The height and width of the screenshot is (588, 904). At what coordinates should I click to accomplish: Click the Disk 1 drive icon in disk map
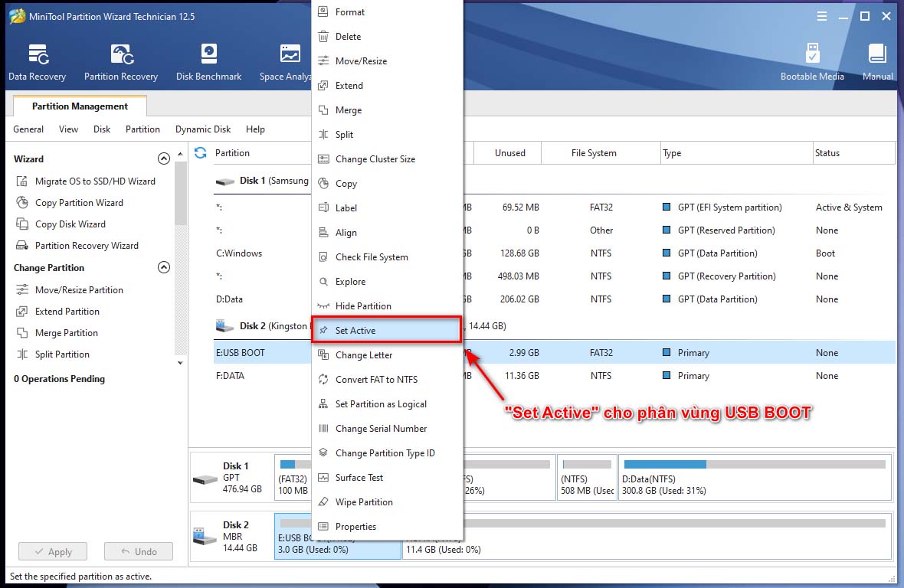[x=205, y=479]
